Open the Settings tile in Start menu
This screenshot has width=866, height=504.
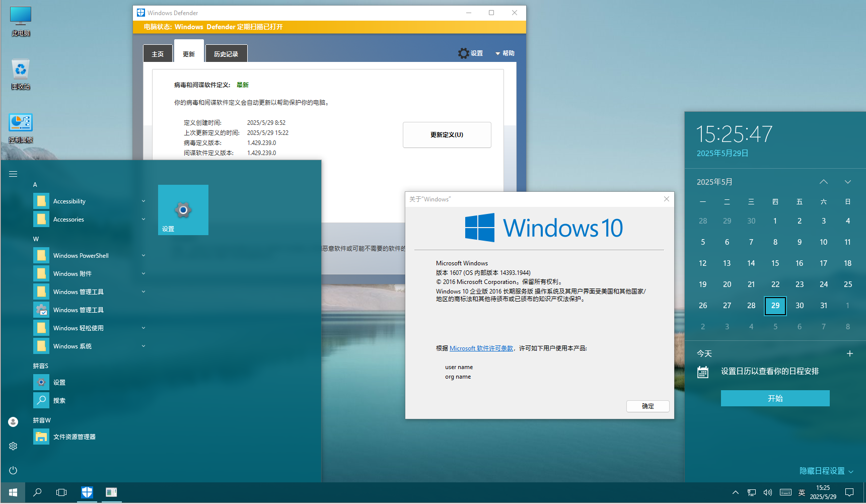point(183,210)
